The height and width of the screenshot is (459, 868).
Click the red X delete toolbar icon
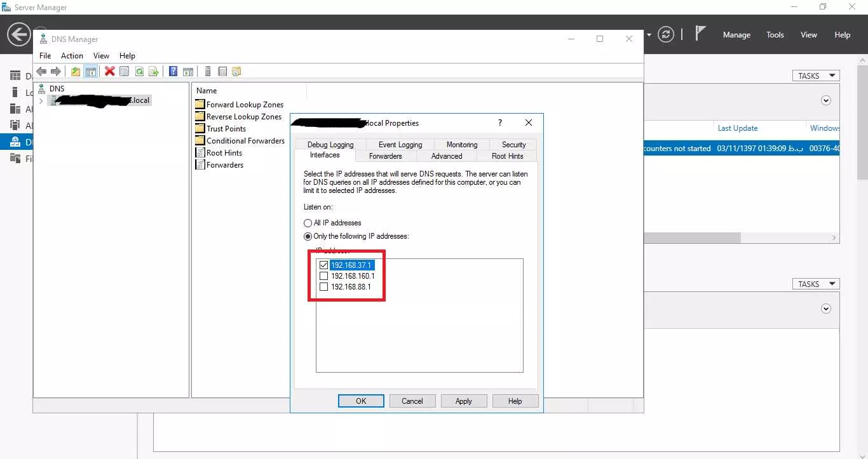[x=110, y=71]
